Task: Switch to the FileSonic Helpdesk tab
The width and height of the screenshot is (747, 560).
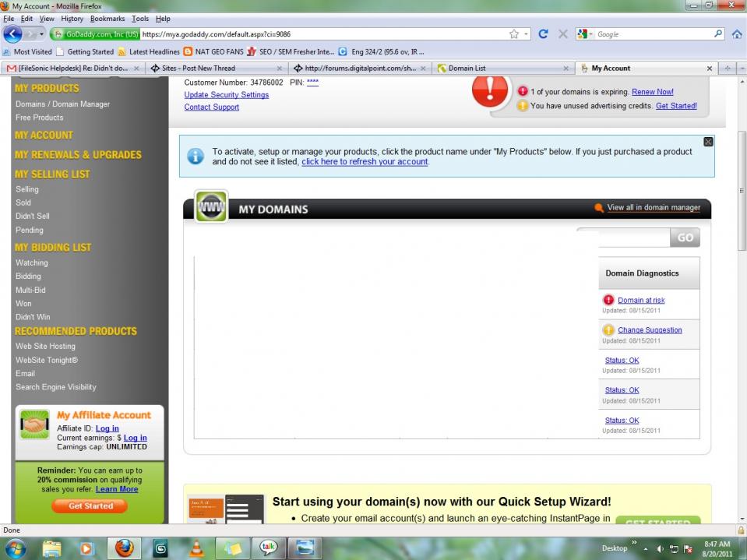Action: pos(73,68)
